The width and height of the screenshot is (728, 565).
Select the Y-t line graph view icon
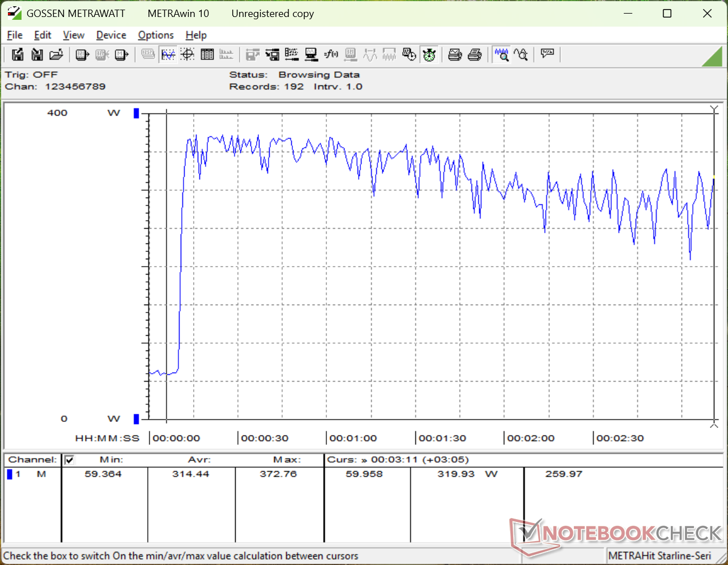[168, 54]
